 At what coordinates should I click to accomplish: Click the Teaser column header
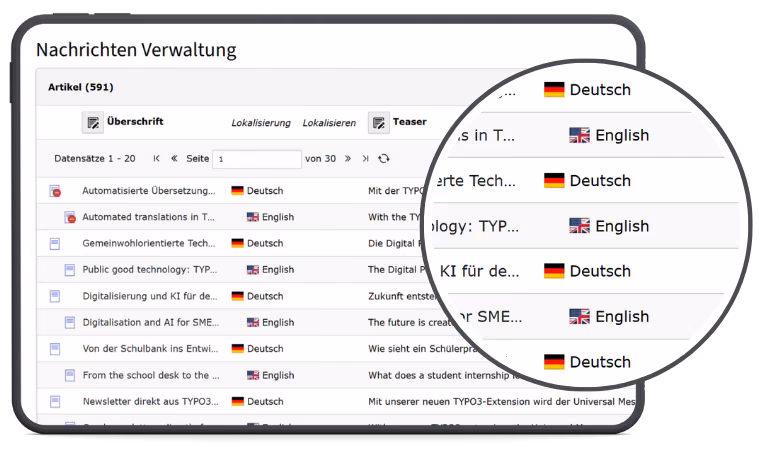click(410, 122)
